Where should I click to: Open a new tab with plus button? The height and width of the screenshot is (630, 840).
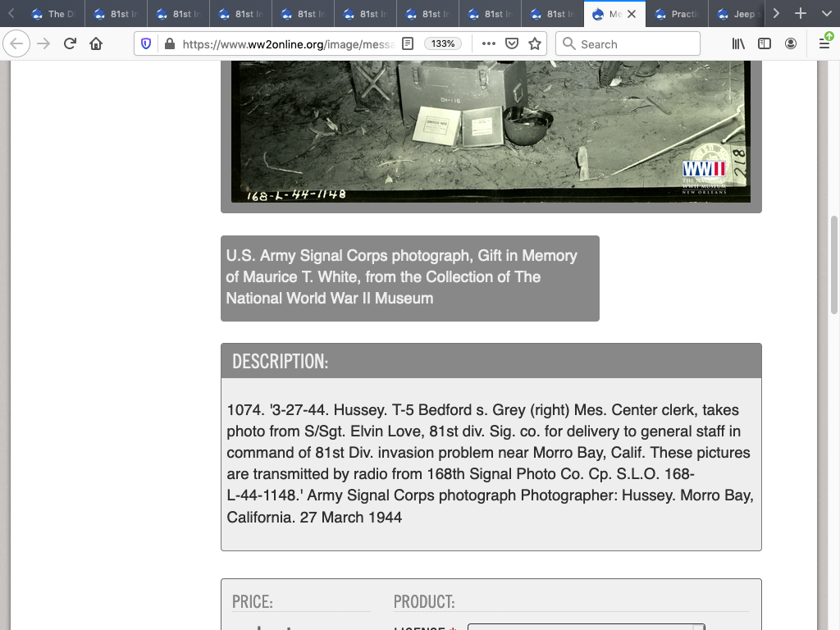point(801,14)
